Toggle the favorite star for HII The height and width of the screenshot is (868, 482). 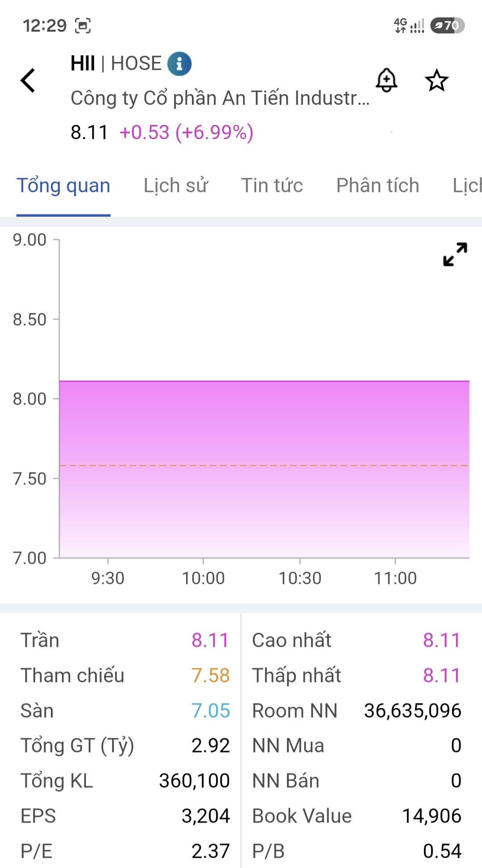pos(436,80)
